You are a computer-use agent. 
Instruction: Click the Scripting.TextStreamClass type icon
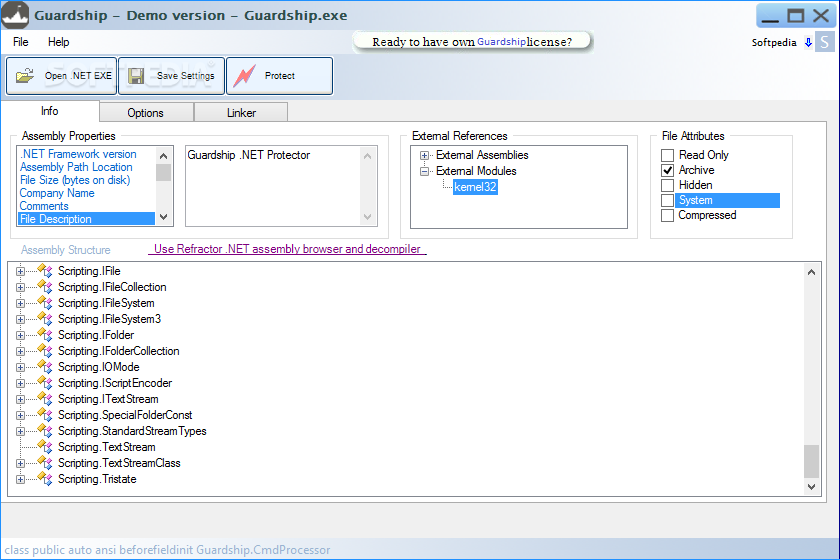click(x=46, y=463)
